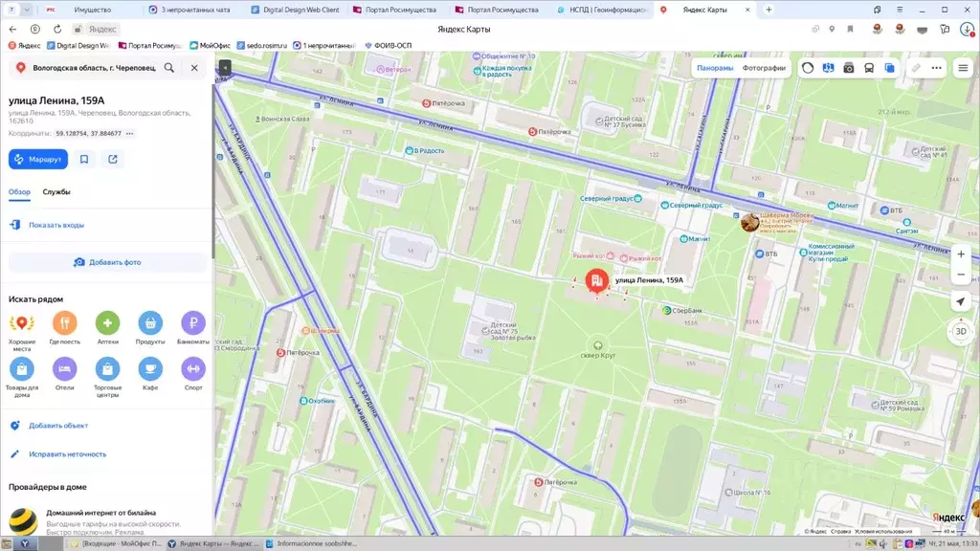
Task: Zoom in the map with the plus button
Action: [961, 254]
